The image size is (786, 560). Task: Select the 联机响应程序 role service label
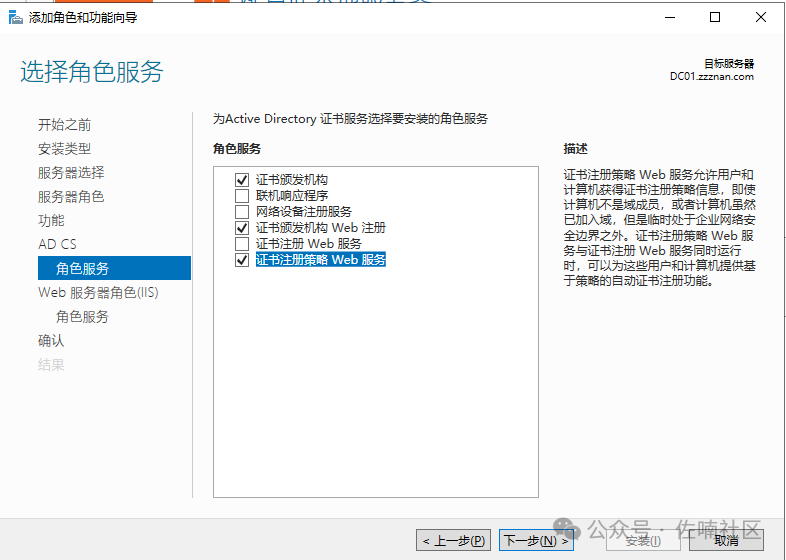[x=292, y=196]
